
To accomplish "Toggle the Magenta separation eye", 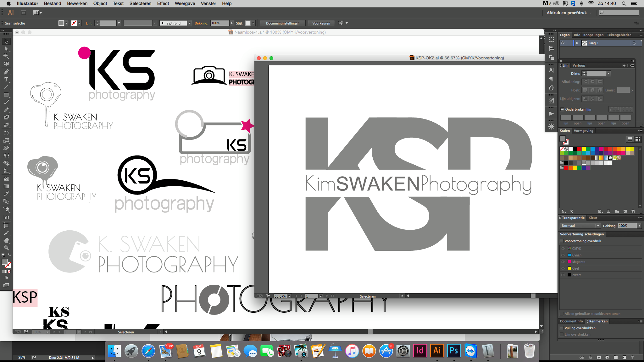I will pos(563,262).
